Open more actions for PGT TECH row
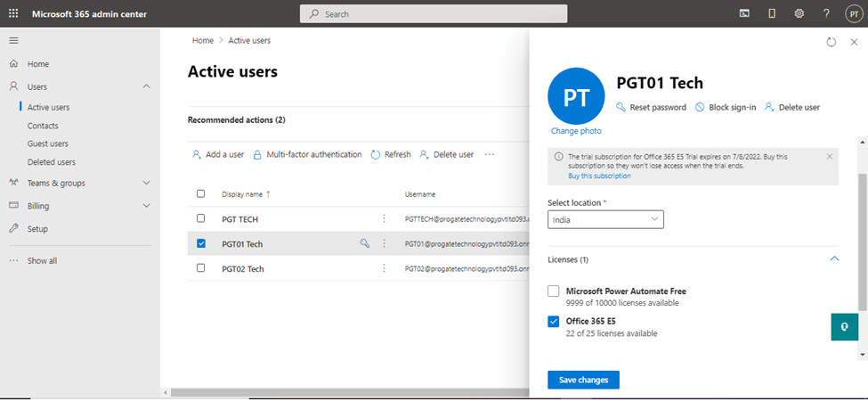This screenshot has height=410, width=868. 385,219
